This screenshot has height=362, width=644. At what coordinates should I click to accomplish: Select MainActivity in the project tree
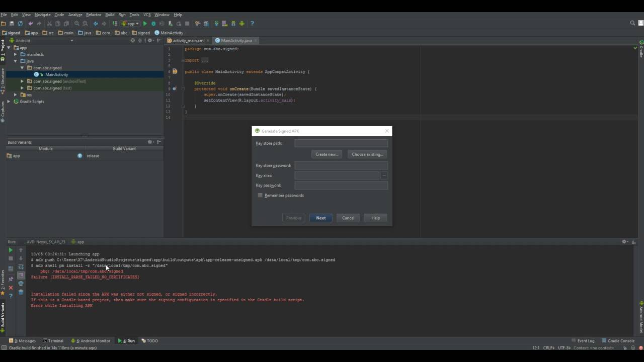[x=56, y=74]
